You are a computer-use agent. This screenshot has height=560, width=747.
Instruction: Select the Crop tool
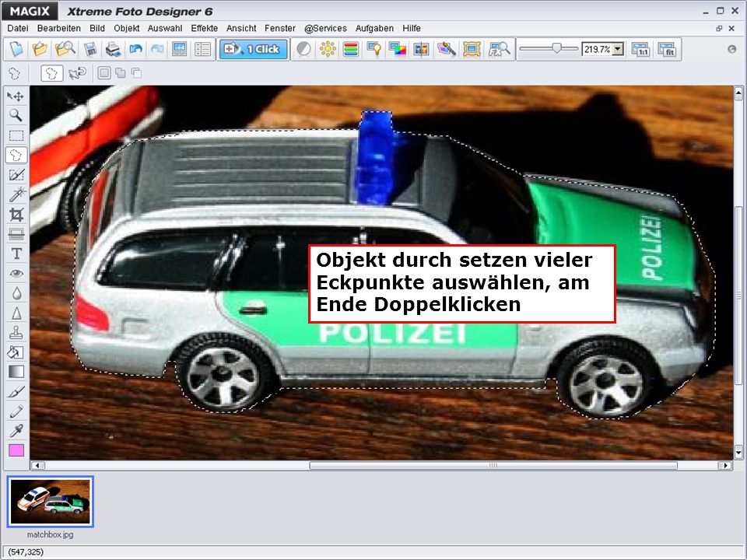click(x=16, y=215)
